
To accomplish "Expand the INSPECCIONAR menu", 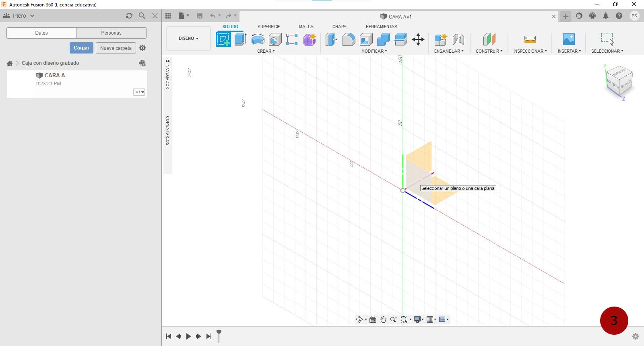I will (x=530, y=51).
